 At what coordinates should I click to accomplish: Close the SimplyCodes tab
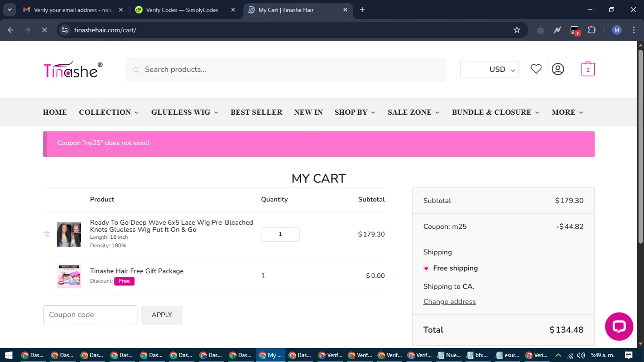233,9
